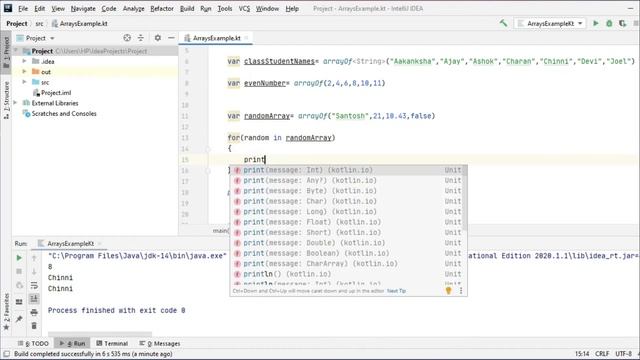640x360 pixels.
Task: Expand the out folder
Action: pos(24,72)
